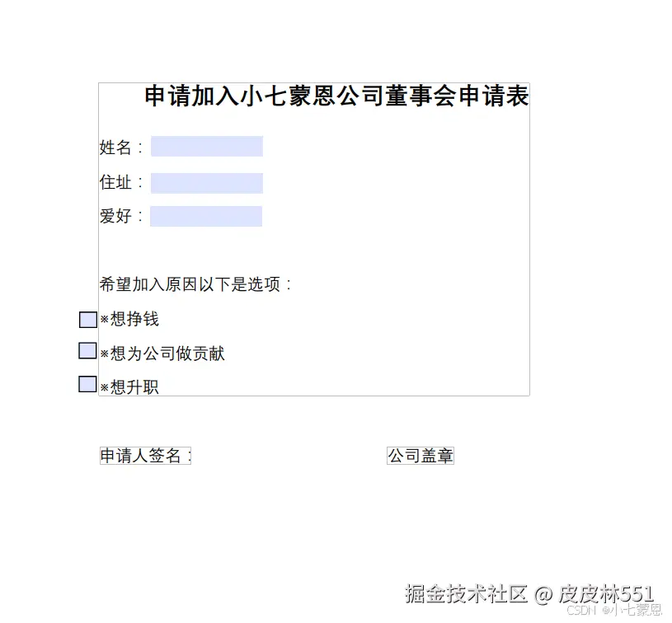
Task: Click the 爱好 input field
Action: 206,216
